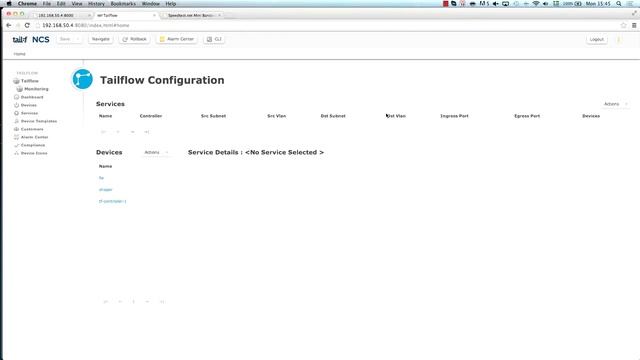Open the History menu
This screenshot has width=640, height=360.
[x=96, y=4]
